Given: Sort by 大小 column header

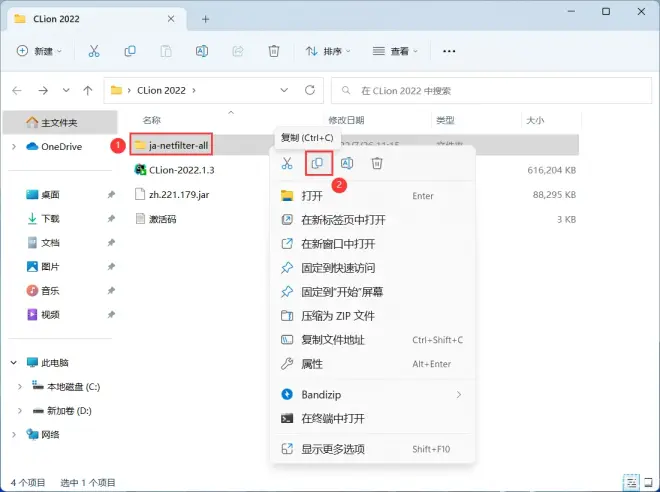Looking at the screenshot, I should coord(535,120).
